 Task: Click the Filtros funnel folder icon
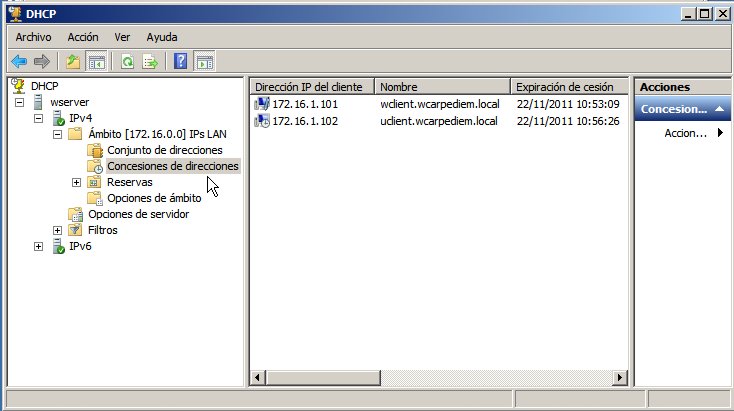[x=75, y=230]
